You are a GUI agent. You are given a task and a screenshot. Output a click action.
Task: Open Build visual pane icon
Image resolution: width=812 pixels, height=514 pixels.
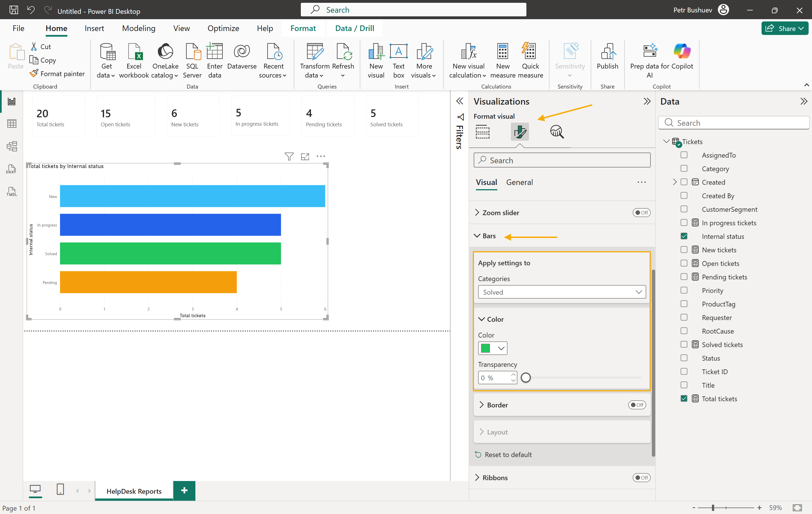(x=482, y=132)
